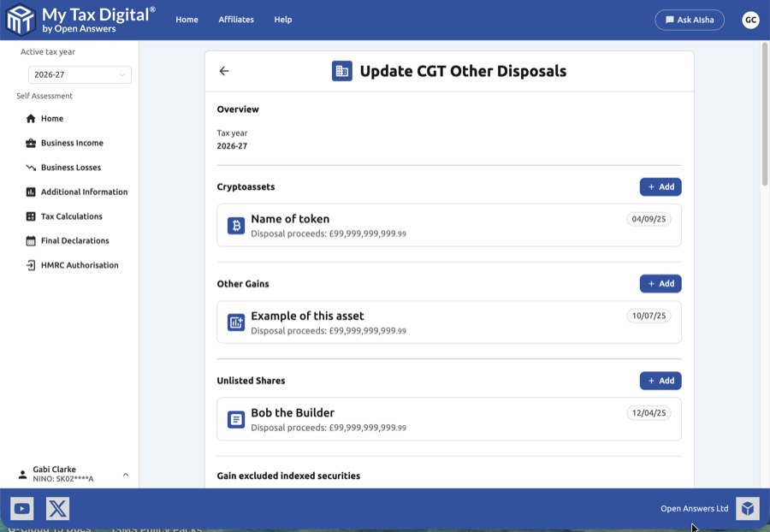Viewport: 770px width, 532px height.
Task: Click the Open Answers cube icon bottom right
Action: click(x=747, y=508)
